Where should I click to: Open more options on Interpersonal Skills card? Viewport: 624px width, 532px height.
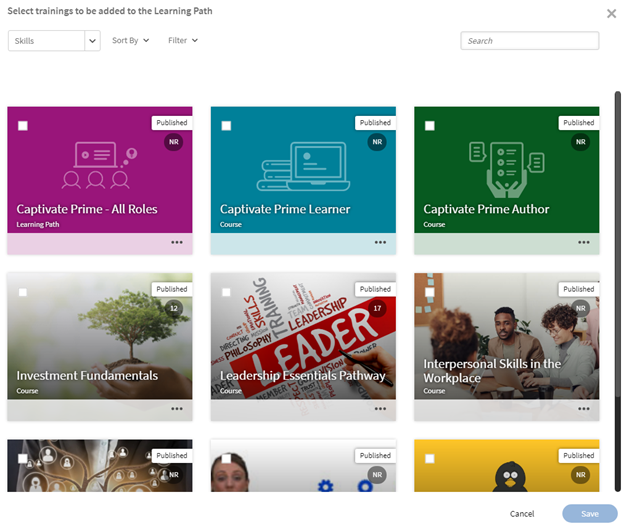[584, 409]
